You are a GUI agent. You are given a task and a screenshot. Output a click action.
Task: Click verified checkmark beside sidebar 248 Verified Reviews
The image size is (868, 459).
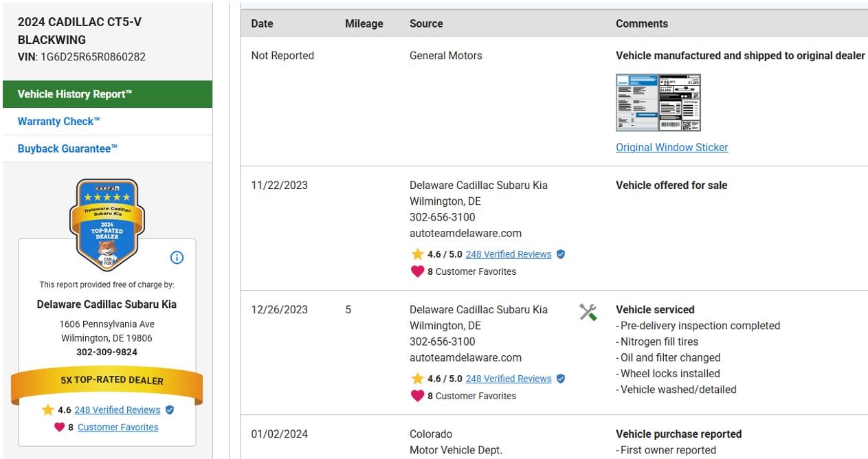tap(170, 410)
